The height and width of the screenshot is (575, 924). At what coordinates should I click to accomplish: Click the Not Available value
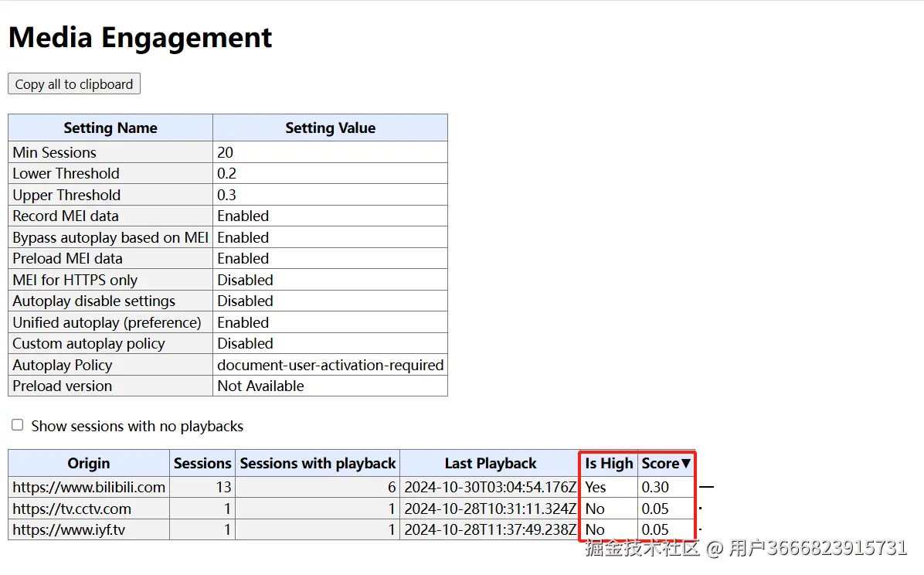(x=330, y=386)
